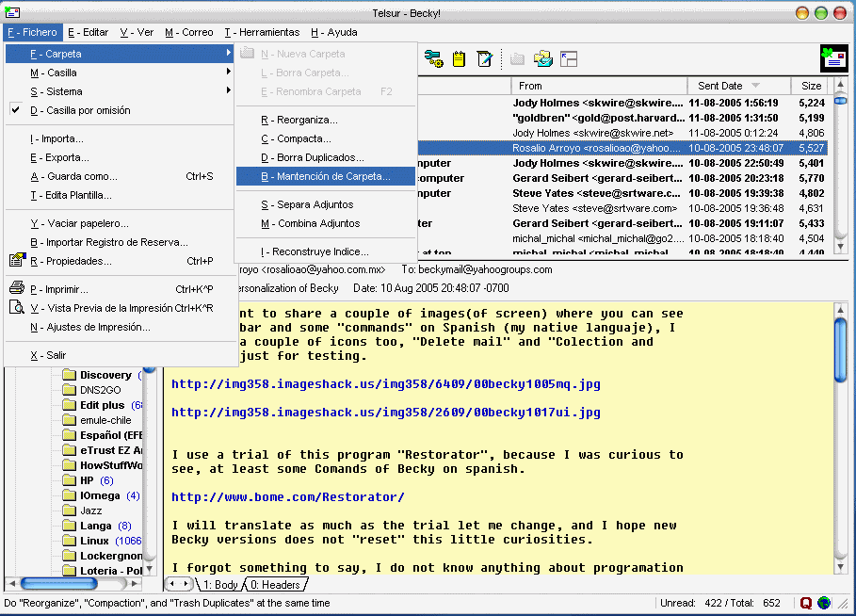Toggle Casilla por omisión checkmark

click(x=16, y=110)
